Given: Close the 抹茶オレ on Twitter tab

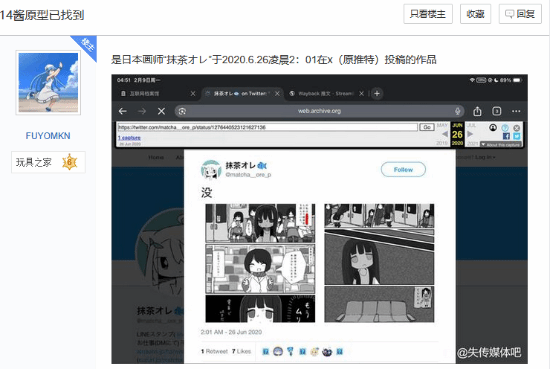Looking at the screenshot, I should tap(277, 94).
